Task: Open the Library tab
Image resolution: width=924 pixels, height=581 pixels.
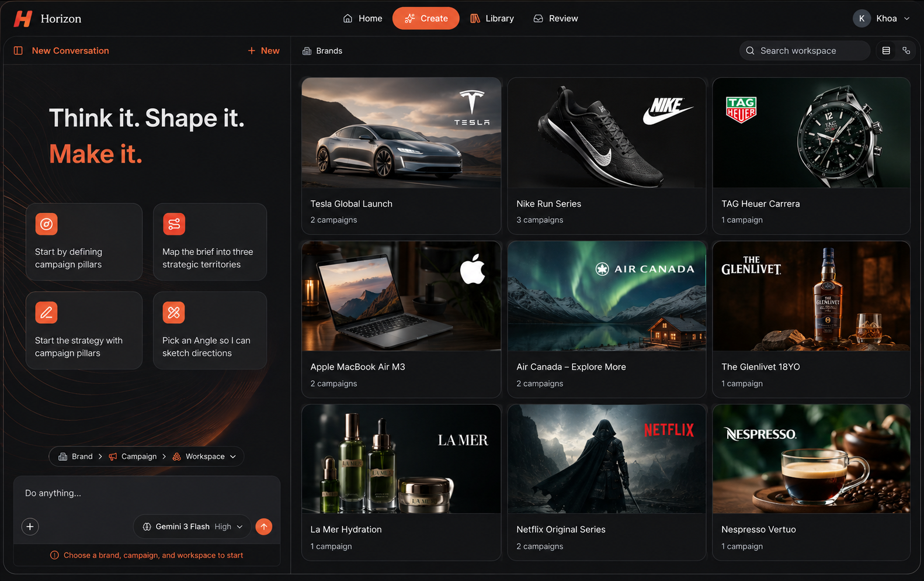Action: [x=492, y=19]
